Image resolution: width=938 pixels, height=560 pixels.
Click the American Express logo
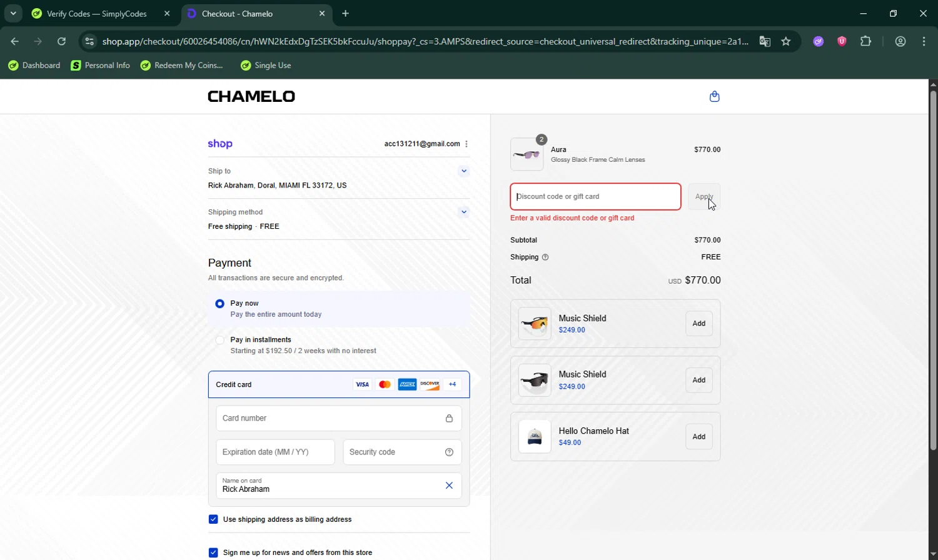pyautogui.click(x=407, y=384)
